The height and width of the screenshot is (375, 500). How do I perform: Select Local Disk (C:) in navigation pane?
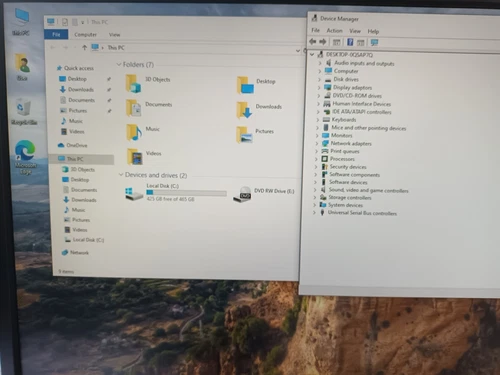point(88,240)
